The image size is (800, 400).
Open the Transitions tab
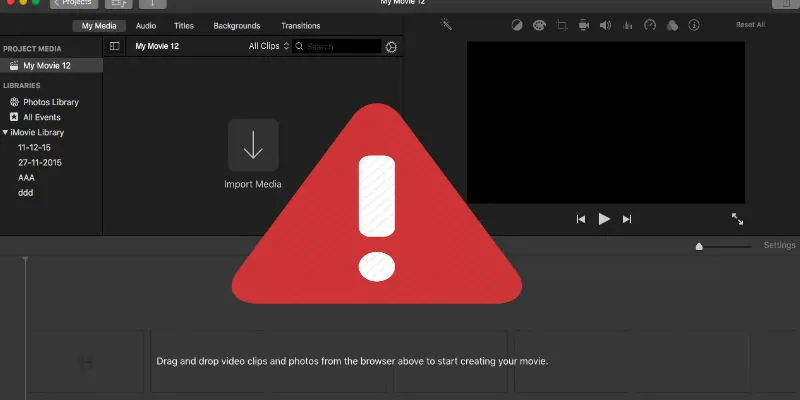tap(301, 26)
